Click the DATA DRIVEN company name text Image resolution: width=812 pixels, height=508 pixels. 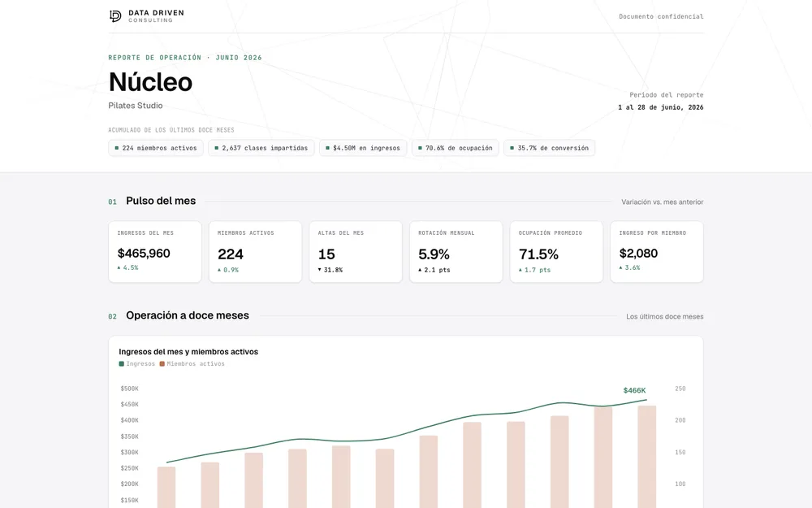(156, 13)
